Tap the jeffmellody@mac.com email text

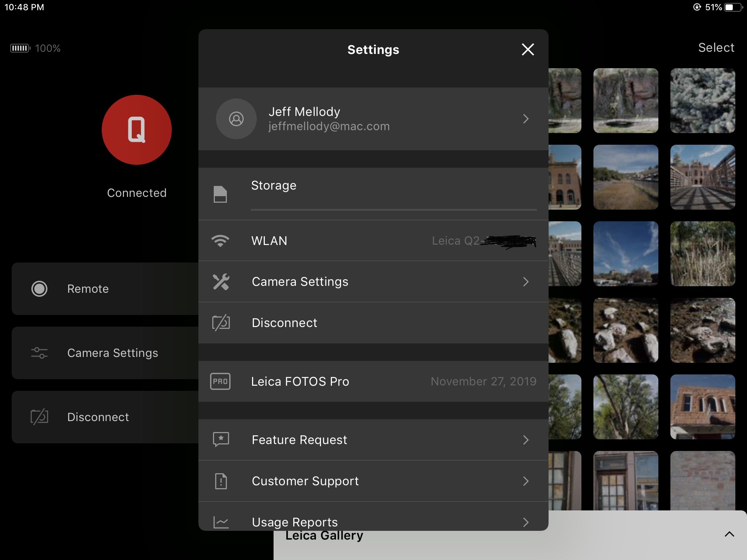tap(329, 126)
